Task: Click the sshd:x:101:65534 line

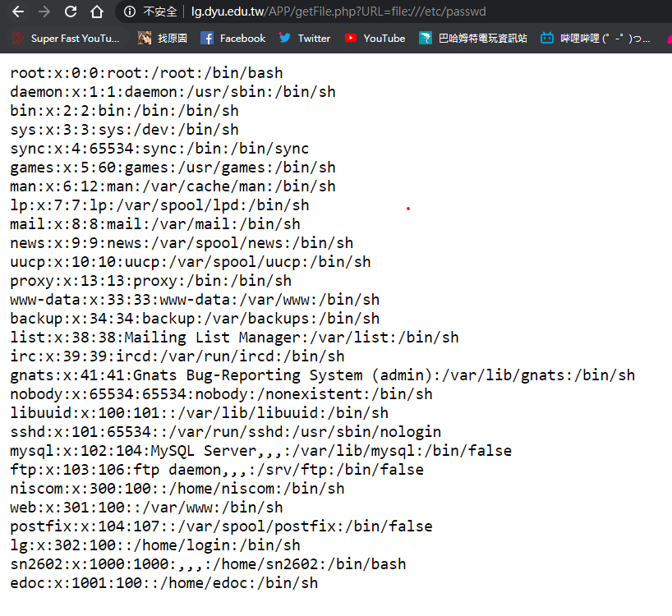Action: 225,432
